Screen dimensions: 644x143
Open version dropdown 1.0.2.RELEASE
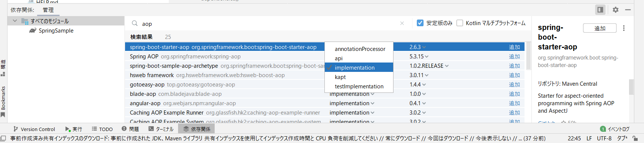pyautogui.click(x=429, y=66)
